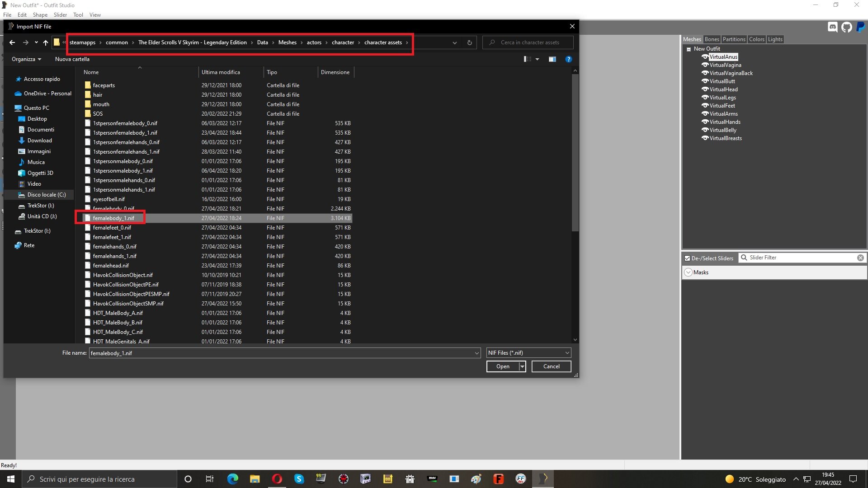Go back in file dialog
Screen dimensions: 868x488
coord(12,42)
